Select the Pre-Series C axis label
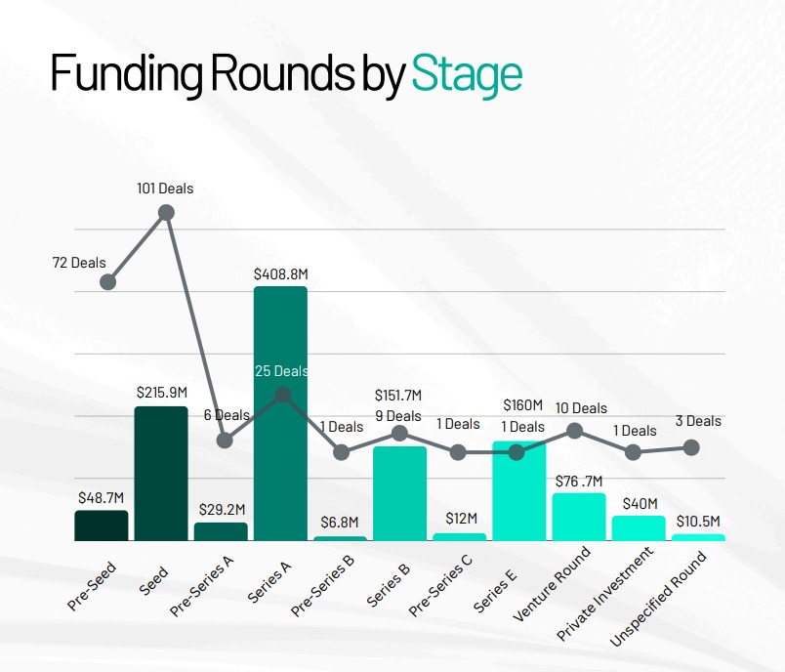The width and height of the screenshot is (785, 672). pos(441,585)
